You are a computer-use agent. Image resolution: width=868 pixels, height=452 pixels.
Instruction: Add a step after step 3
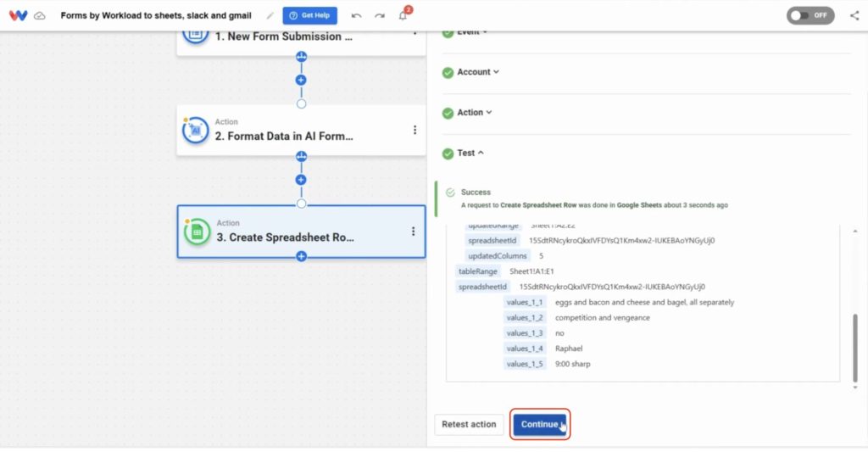tap(301, 256)
